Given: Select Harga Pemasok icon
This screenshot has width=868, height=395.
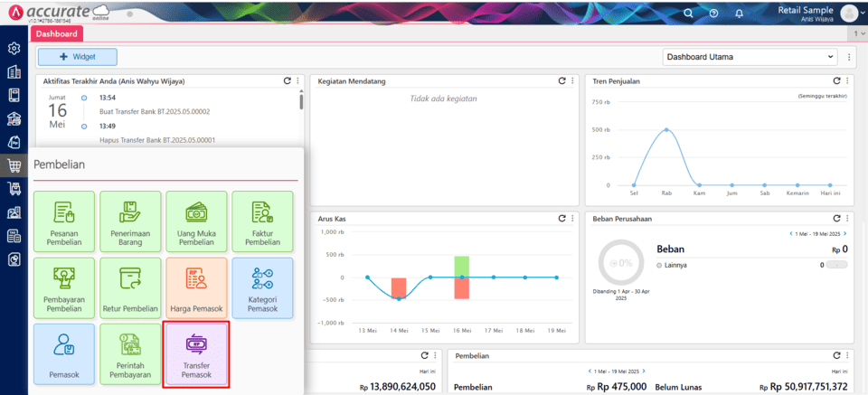Looking at the screenshot, I should (196, 287).
